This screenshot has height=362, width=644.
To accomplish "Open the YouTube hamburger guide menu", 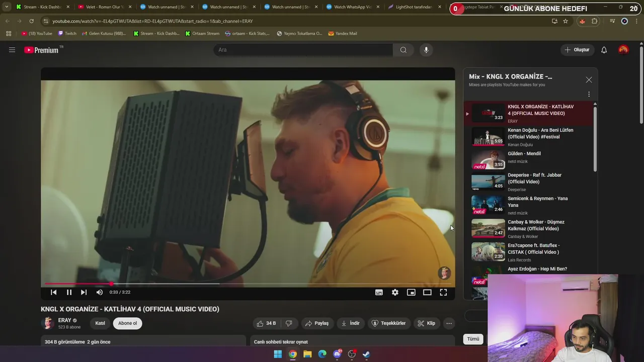I will pos(12,50).
